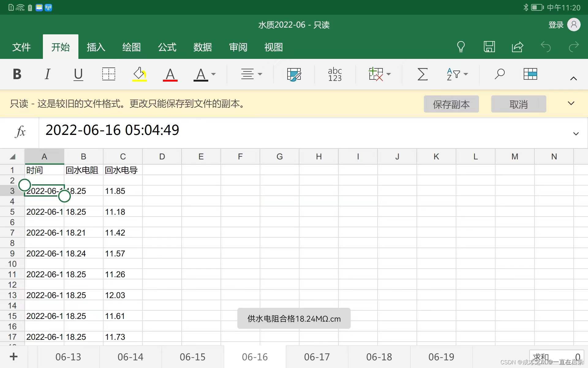The height and width of the screenshot is (368, 588).
Task: Click 保存副本 button
Action: (451, 104)
